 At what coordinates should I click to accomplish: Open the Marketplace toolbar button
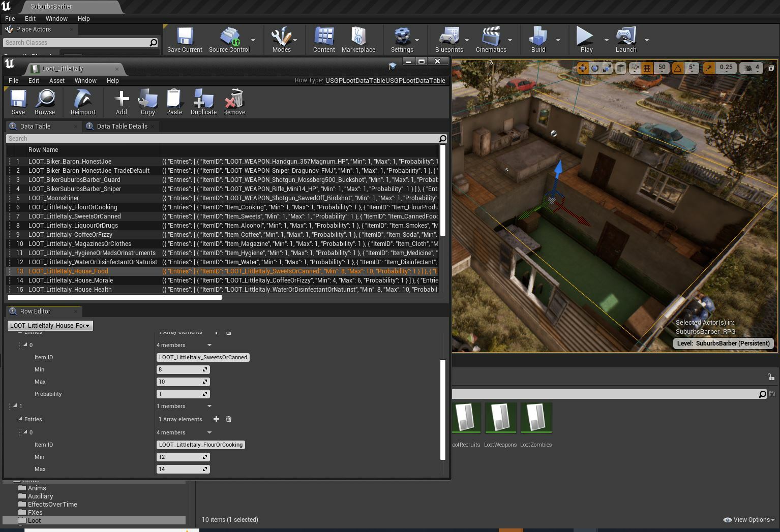click(x=358, y=40)
